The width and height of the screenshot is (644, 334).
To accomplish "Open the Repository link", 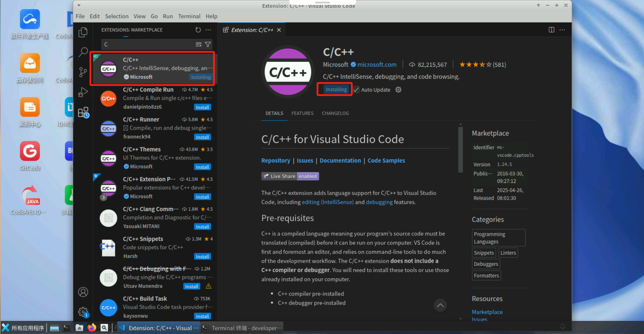I will pos(276,160).
